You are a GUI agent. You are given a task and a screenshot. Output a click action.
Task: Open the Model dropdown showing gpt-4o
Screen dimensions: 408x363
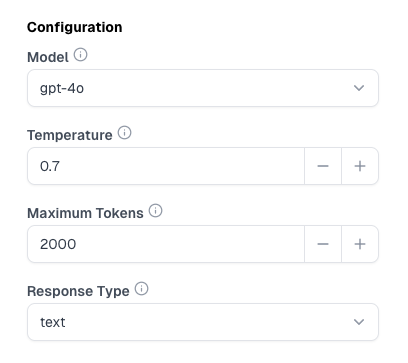pyautogui.click(x=203, y=88)
